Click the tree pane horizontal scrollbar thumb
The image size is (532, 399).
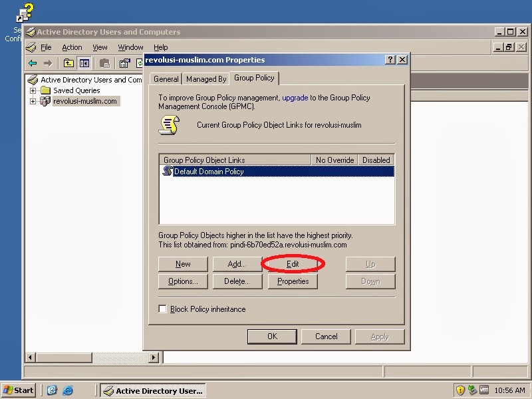point(64,357)
